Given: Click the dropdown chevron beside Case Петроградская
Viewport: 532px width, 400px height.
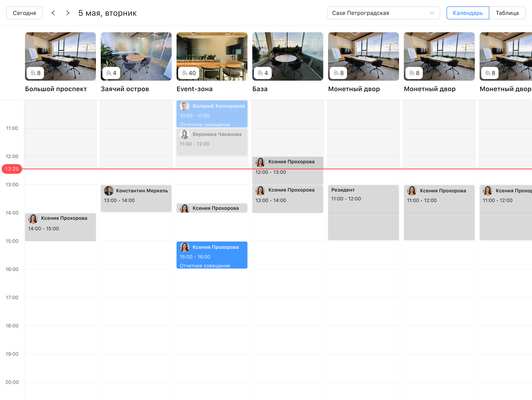Looking at the screenshot, I should click(432, 13).
